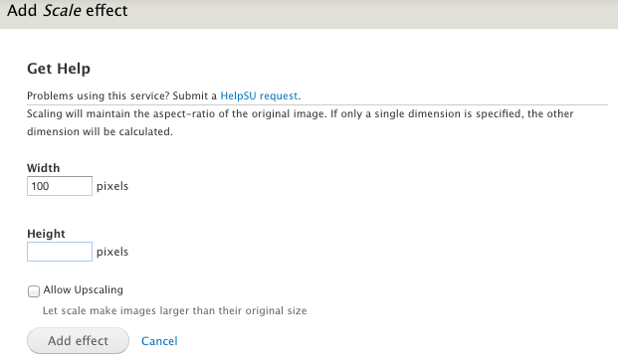
Task: Click the italic word Scale in the title
Action: coord(62,11)
